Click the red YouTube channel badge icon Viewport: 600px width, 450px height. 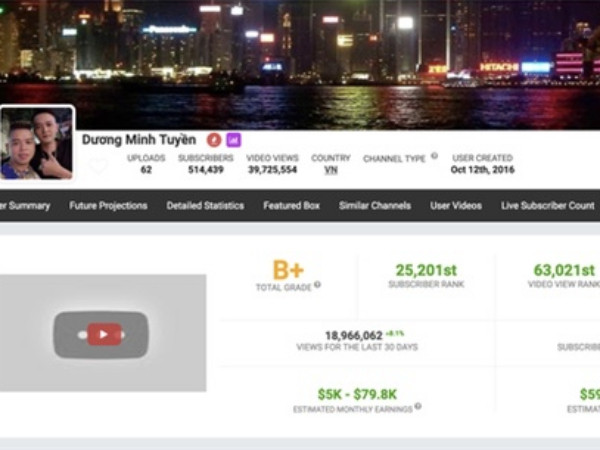[214, 140]
